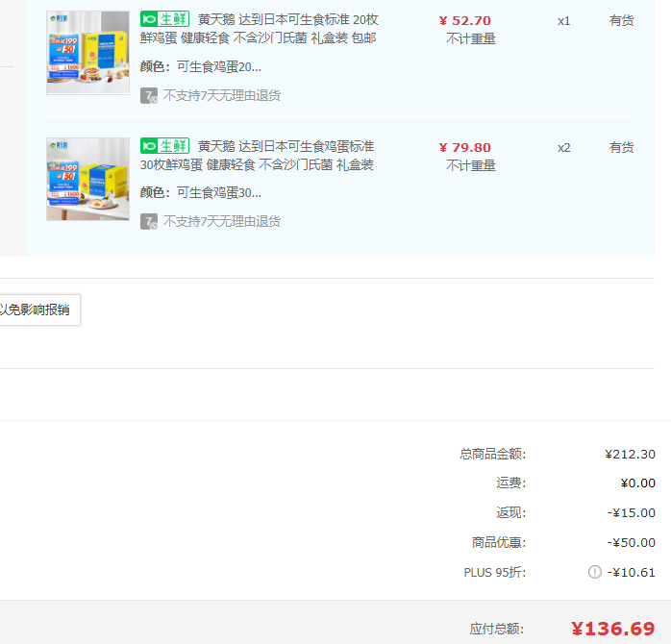Open the 30枚 egg gift box product thumbnail
The height and width of the screenshot is (644, 671).
tap(87, 179)
